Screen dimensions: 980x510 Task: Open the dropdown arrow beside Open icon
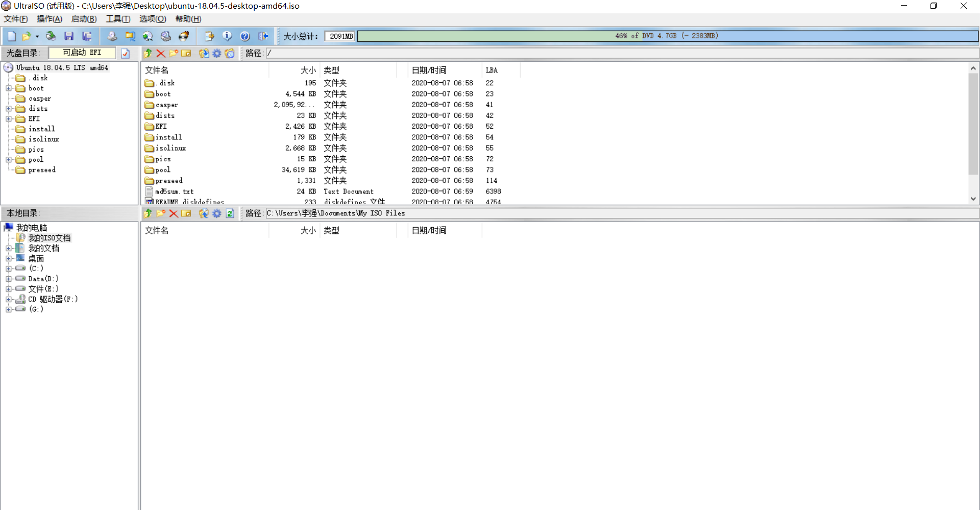[37, 36]
